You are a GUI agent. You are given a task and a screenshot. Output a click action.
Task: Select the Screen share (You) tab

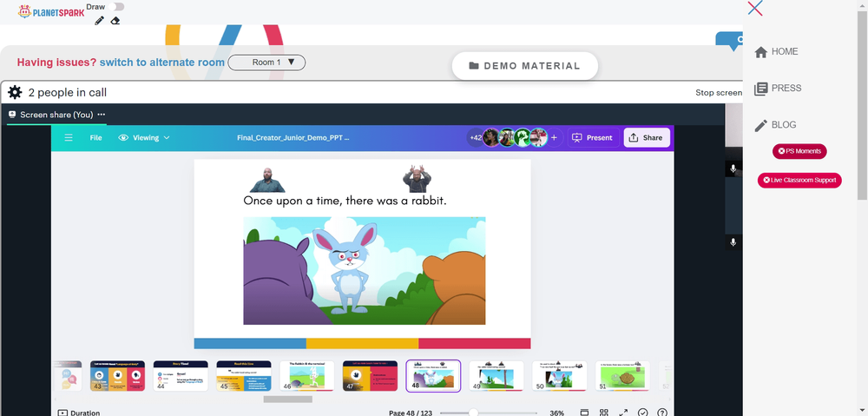coord(56,115)
